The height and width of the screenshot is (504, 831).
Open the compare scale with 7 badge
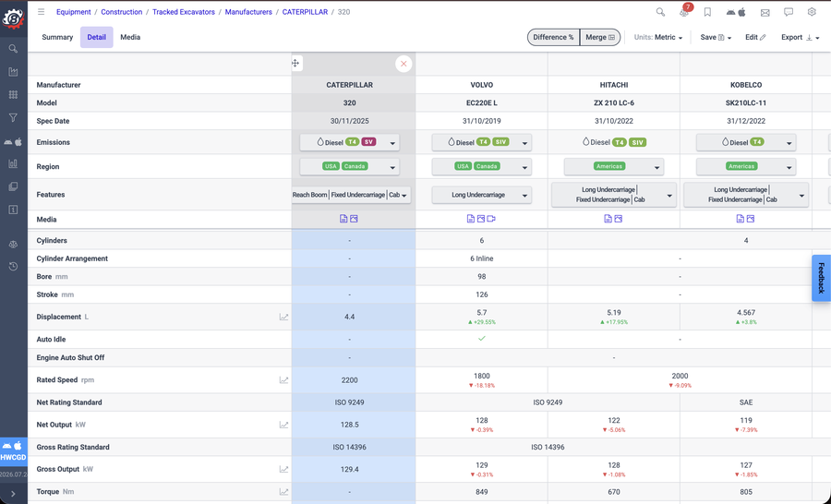coord(685,11)
